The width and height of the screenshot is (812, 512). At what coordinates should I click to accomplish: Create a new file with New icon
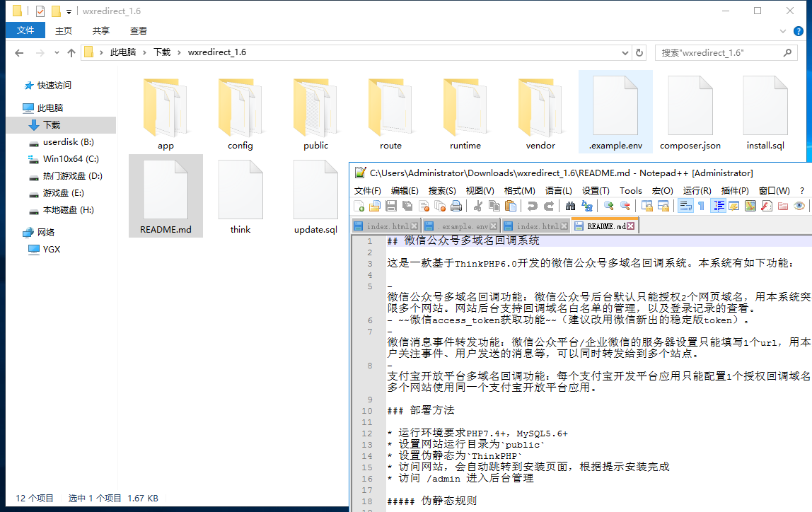[x=359, y=206]
